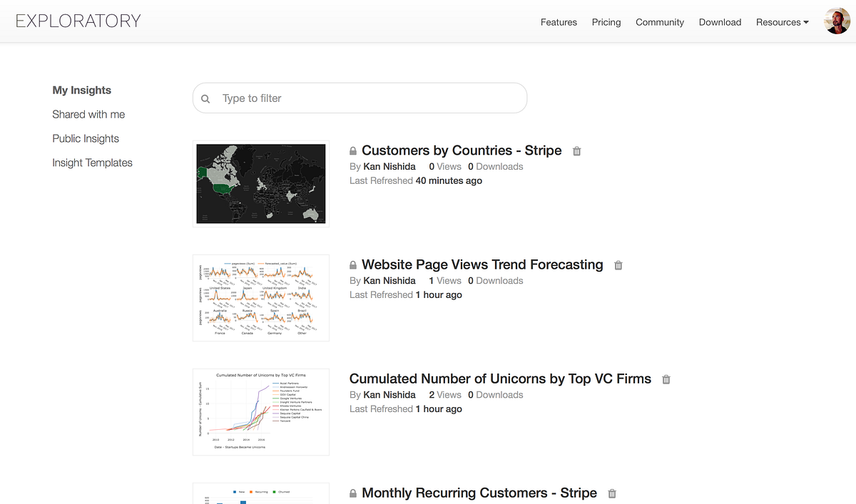This screenshot has width=856, height=504.
Task: Visit the Community page
Action: tap(659, 22)
